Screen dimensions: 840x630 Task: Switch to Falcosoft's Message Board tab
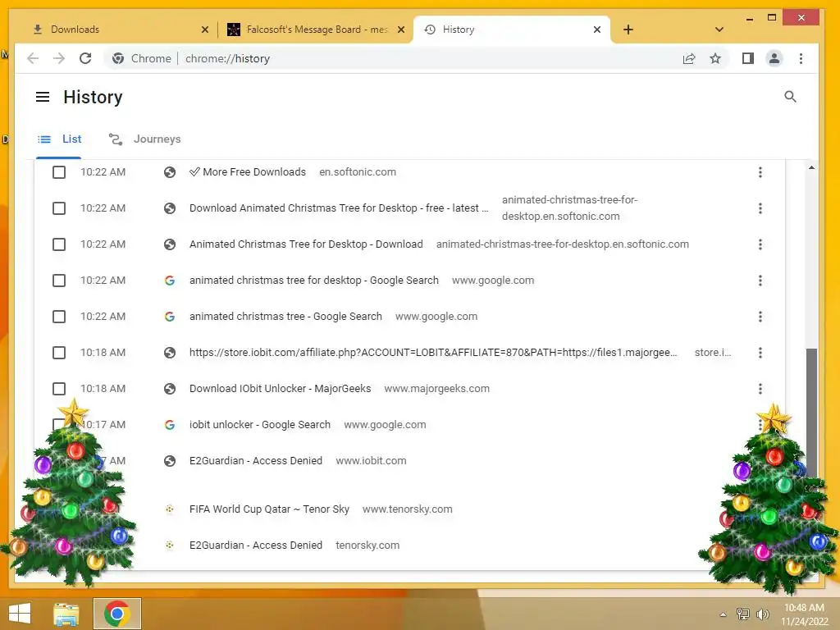point(316,30)
